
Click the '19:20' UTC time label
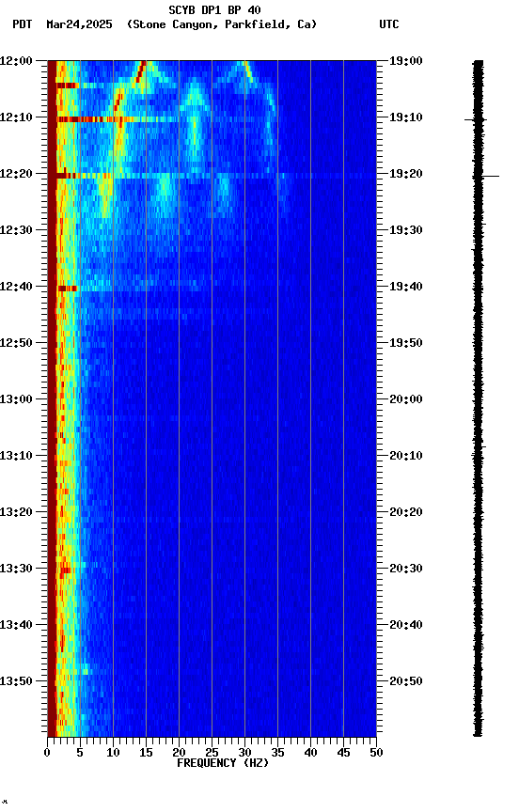pos(406,174)
